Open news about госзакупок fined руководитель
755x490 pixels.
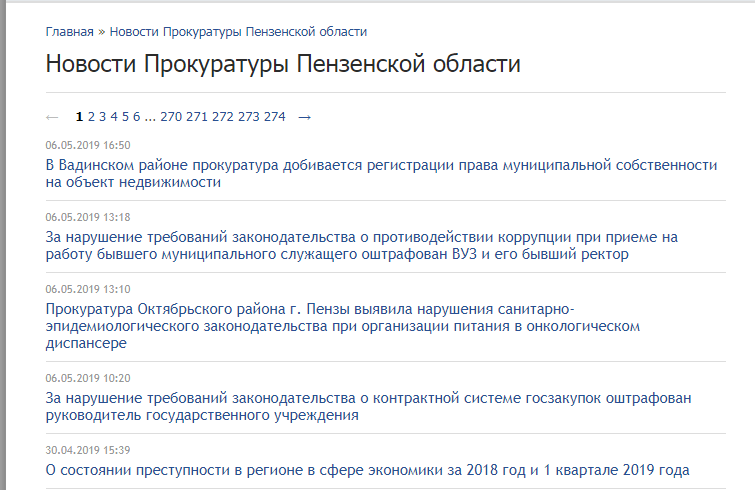(x=368, y=407)
